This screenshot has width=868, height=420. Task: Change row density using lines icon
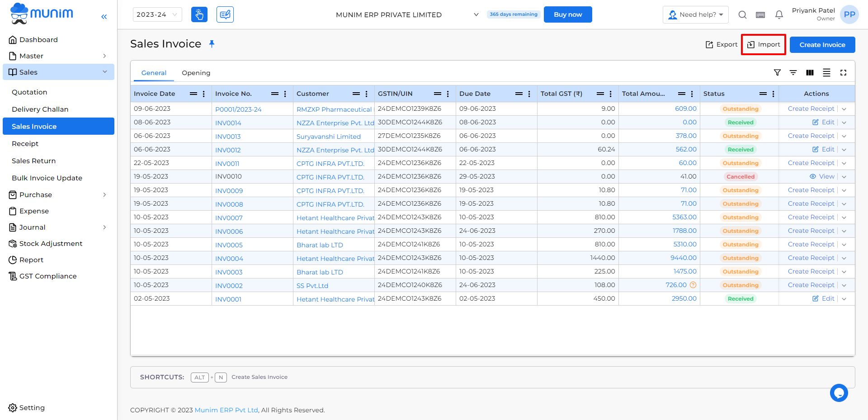click(x=826, y=72)
